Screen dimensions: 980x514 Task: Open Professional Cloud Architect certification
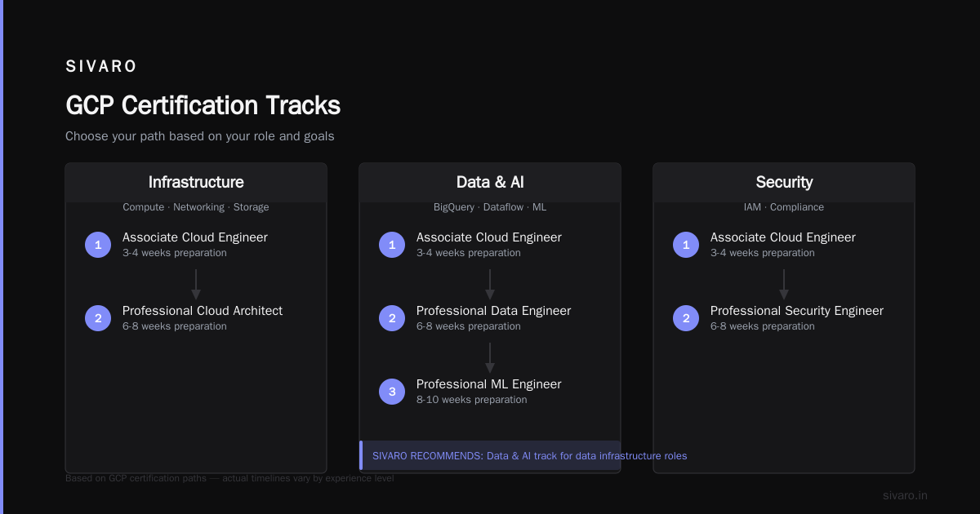[x=203, y=311]
